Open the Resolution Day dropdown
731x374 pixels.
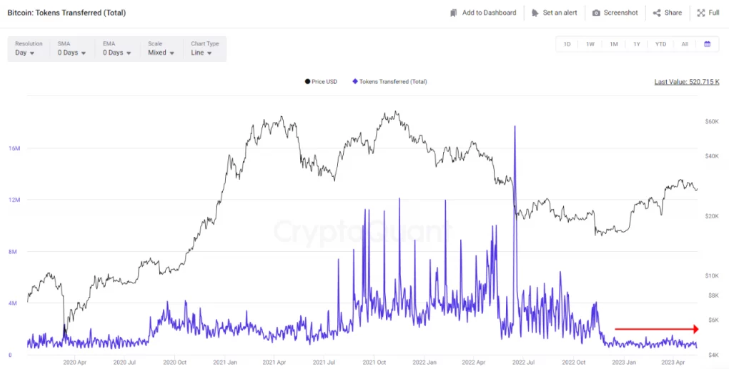28,48
